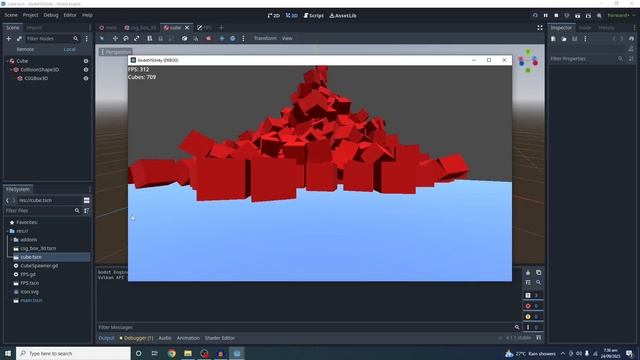
Task: Close the cube scene tab
Action: (x=187, y=28)
